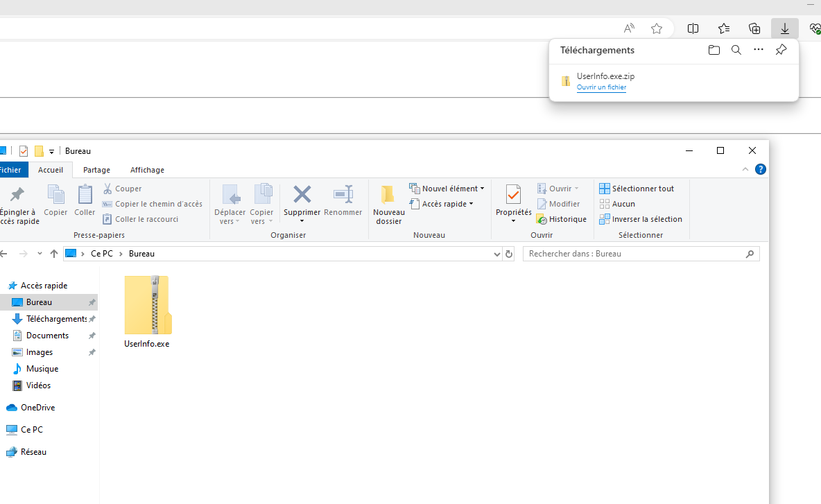Click Copier le chemin d'accès

tap(153, 204)
